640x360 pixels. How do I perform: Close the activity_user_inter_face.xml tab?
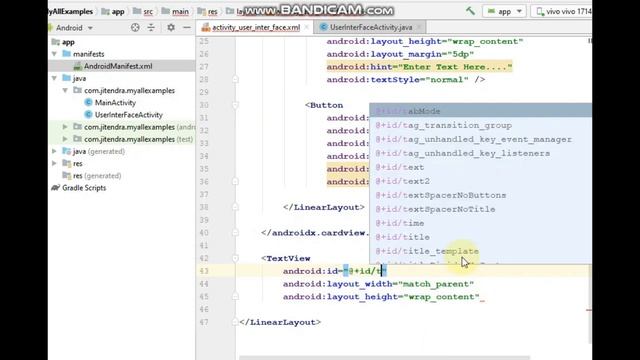[x=307, y=27]
